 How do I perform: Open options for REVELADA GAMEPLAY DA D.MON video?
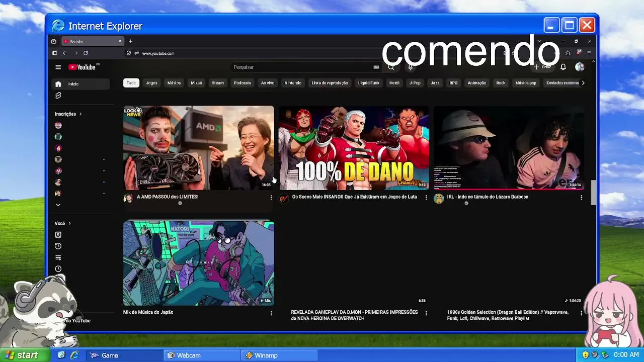pos(426,313)
